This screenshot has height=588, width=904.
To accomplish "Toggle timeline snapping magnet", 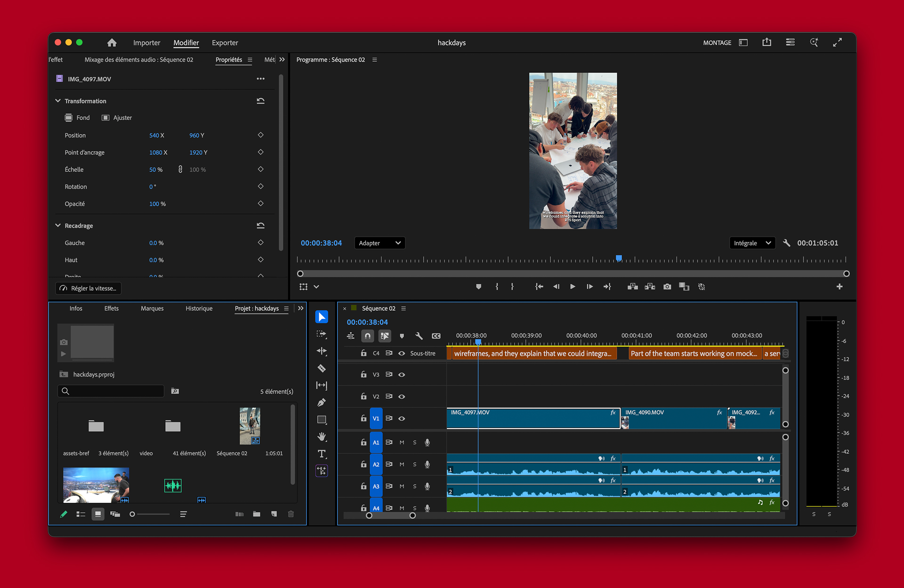I will [367, 336].
